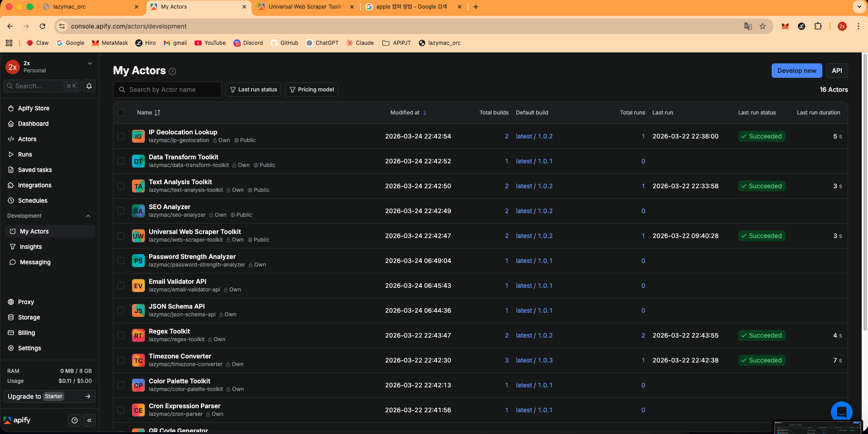The image size is (868, 434).
Task: Open the Timezone Converter version 1.0.3 build
Action: [534, 360]
